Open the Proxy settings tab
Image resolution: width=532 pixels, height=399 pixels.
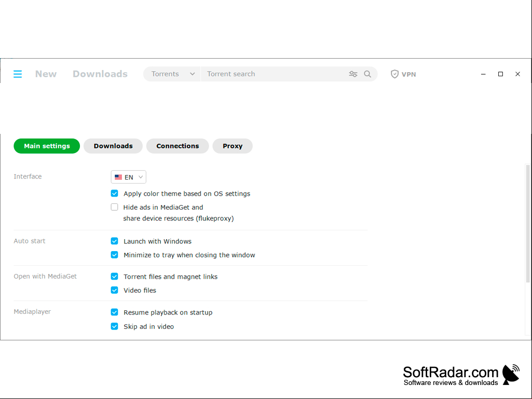pos(233,146)
